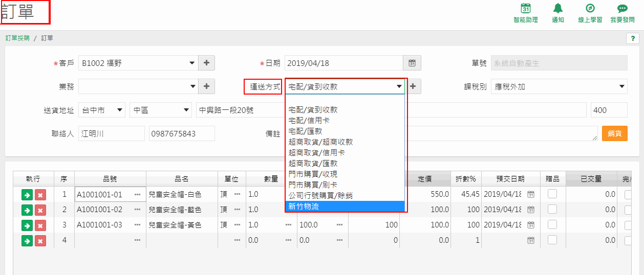Add new customer with plus button beside 客戶
This screenshot has height=275, width=644.
[206, 63]
